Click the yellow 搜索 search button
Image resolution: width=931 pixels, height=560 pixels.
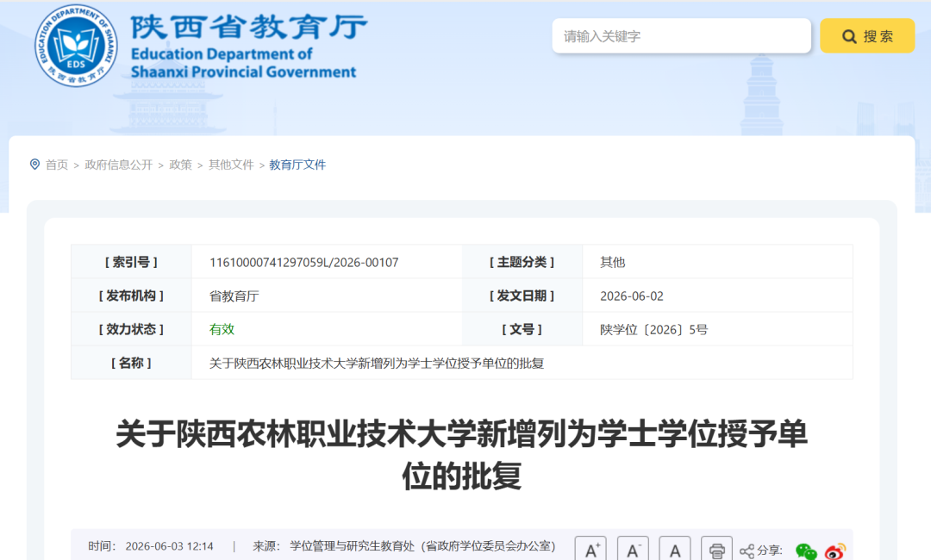867,36
